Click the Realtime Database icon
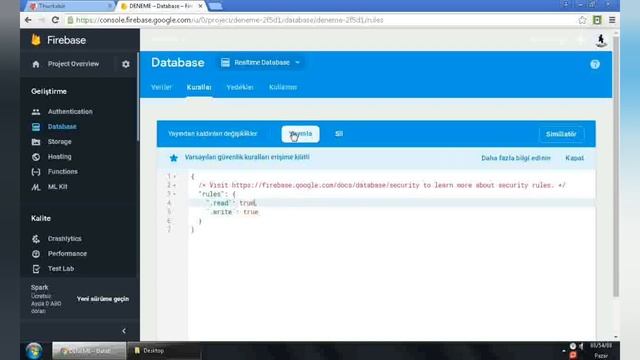This screenshot has width=640, height=360. tap(225, 62)
